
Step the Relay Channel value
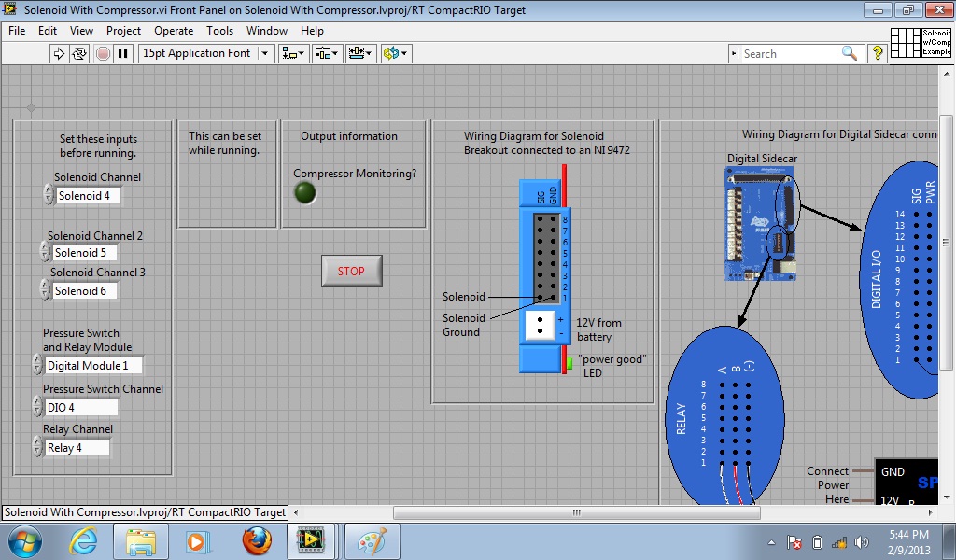pos(37,447)
